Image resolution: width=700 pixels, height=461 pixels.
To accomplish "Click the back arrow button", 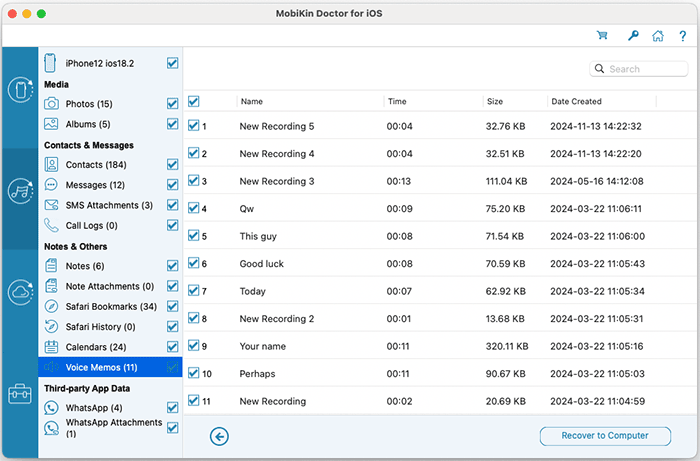I will coord(219,436).
